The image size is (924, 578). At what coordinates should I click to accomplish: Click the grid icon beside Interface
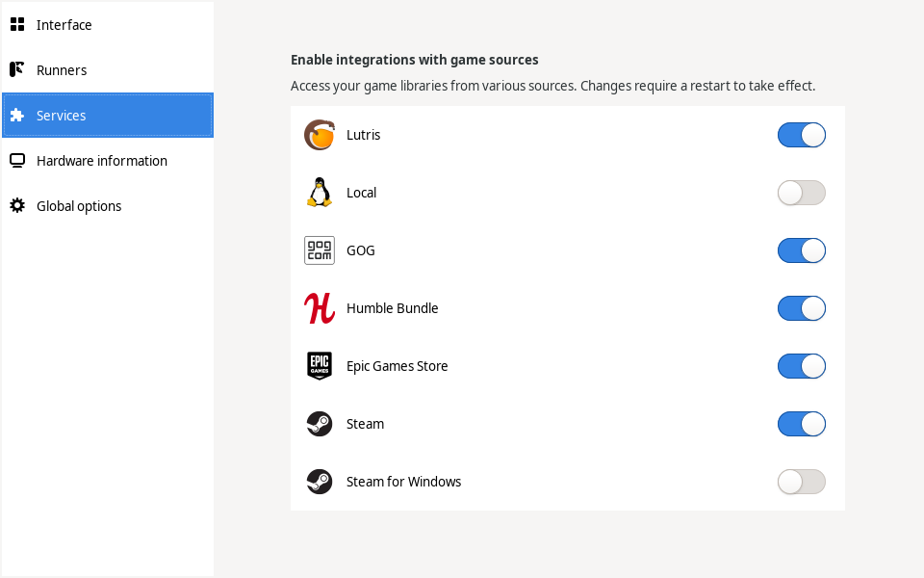coord(17,24)
